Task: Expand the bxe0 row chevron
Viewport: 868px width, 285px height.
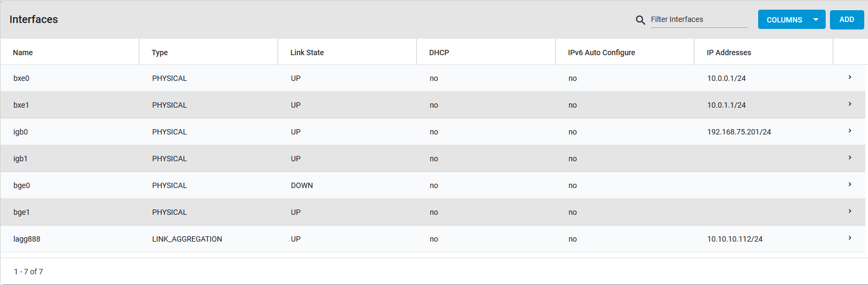Action: click(x=850, y=78)
